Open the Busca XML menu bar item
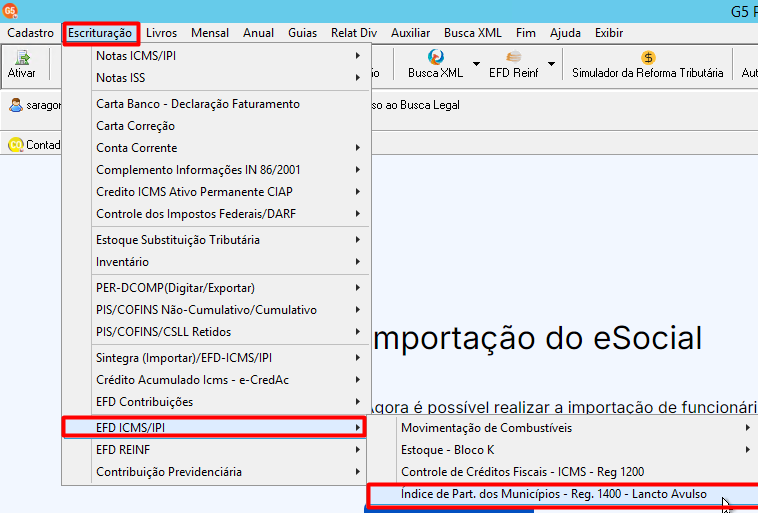 [473, 33]
